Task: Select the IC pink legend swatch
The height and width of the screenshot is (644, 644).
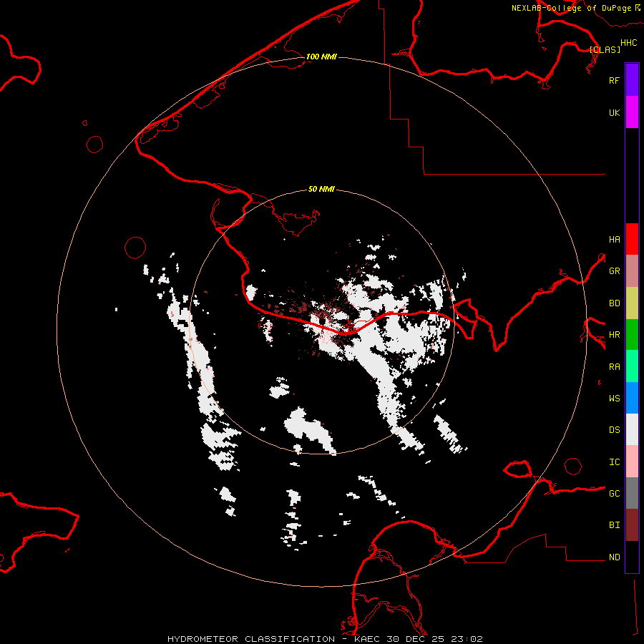Action: tap(632, 462)
